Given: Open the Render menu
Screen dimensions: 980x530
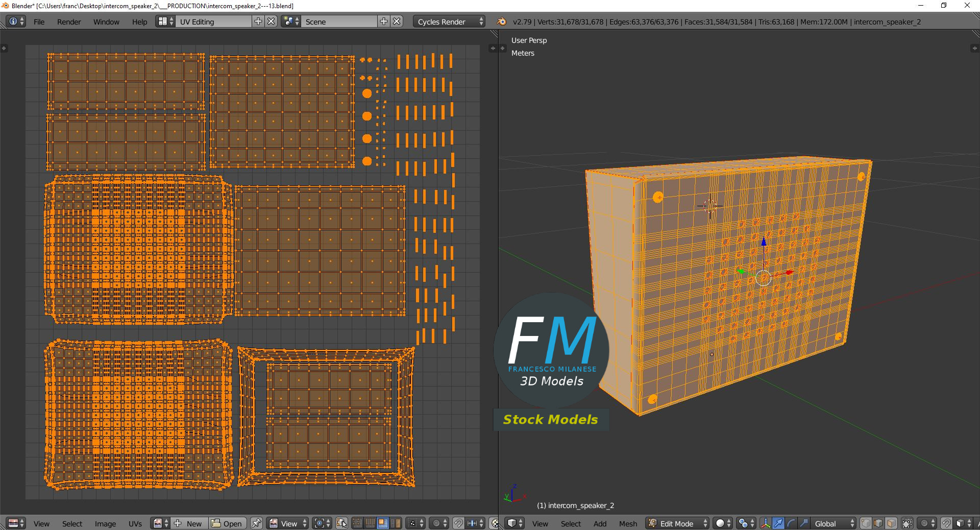Looking at the screenshot, I should coord(69,22).
